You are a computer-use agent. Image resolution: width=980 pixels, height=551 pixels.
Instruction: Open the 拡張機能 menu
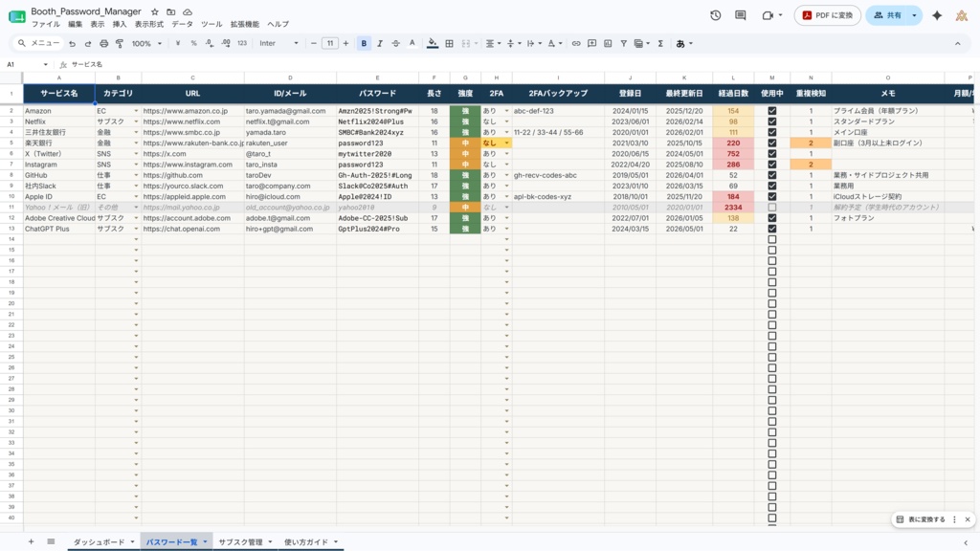click(244, 24)
